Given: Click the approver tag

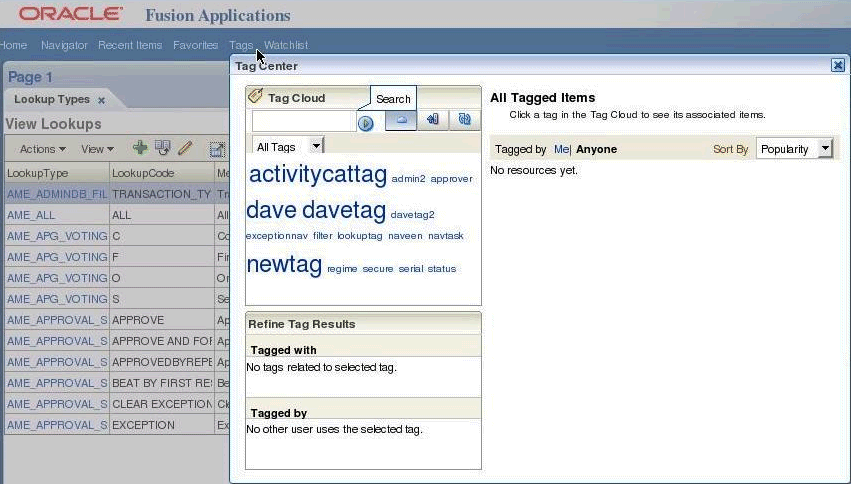Looking at the screenshot, I should point(452,179).
